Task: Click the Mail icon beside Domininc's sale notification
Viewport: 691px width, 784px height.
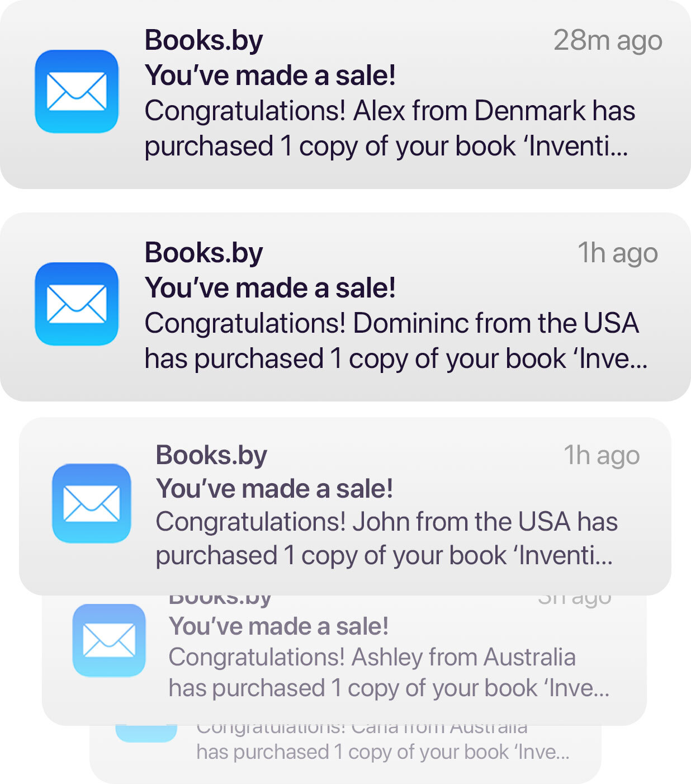Action: coord(77,304)
